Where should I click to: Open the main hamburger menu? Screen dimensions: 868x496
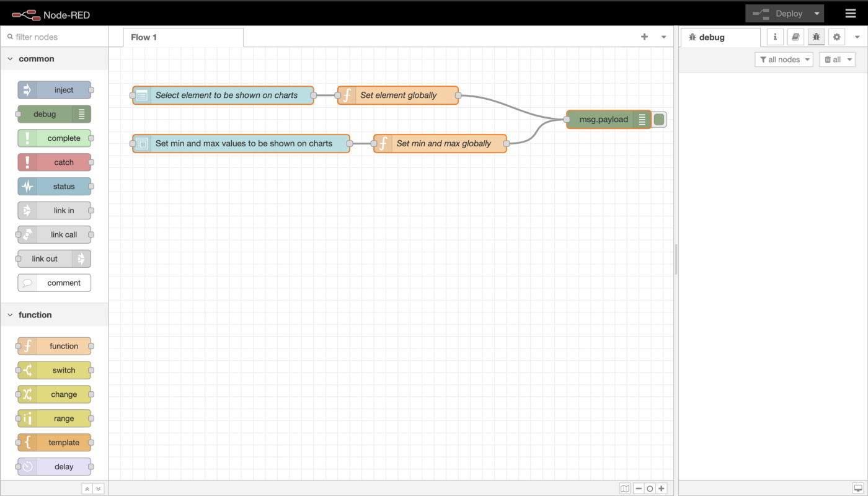click(x=850, y=14)
